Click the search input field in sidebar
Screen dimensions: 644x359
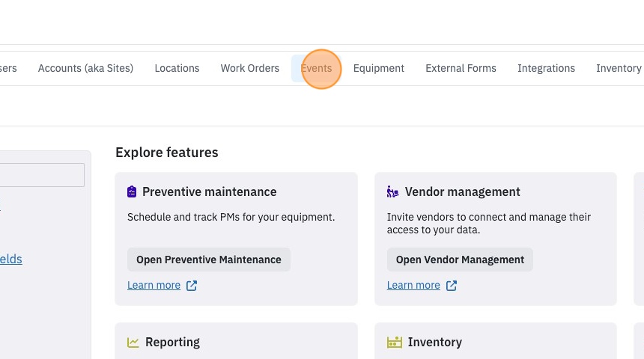42,175
